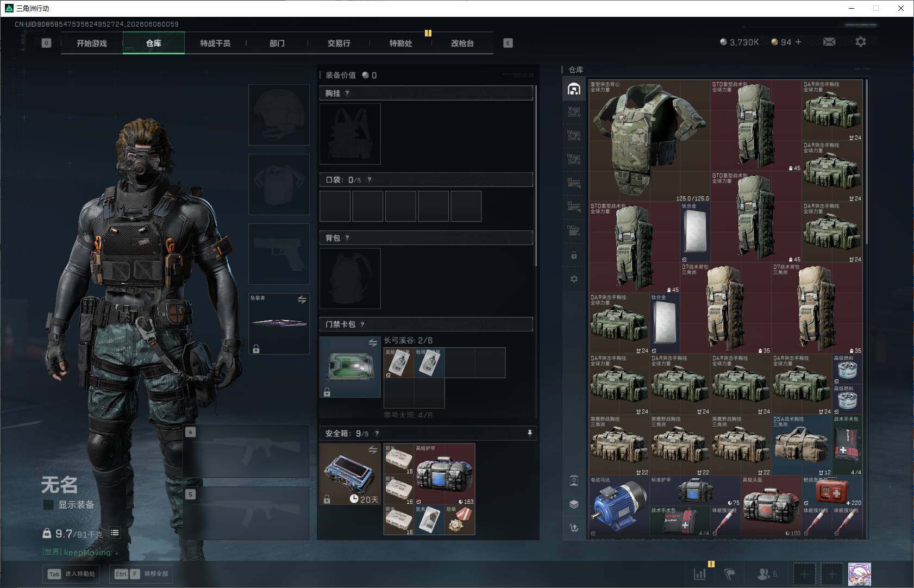Image resolution: width=914 pixels, height=588 pixels.
Task: Click the help icon next to 门禁卡包
Action: 362,324
